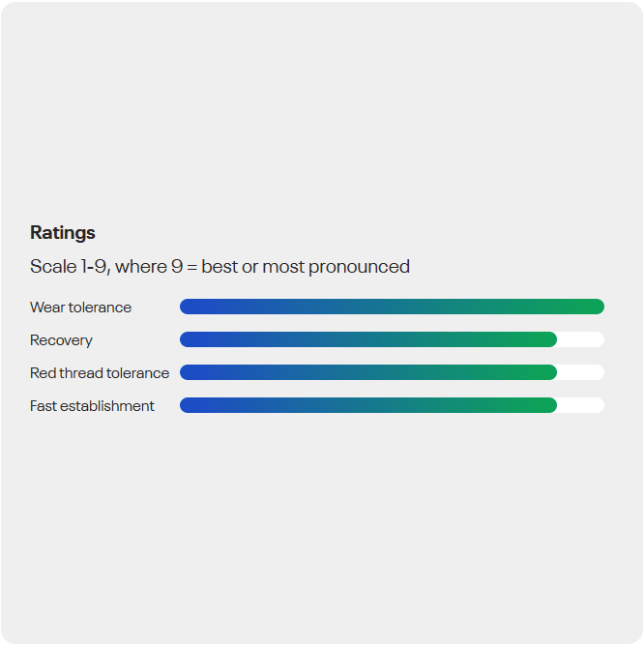
Task: Select the Wear tolerance label
Action: tap(80, 308)
